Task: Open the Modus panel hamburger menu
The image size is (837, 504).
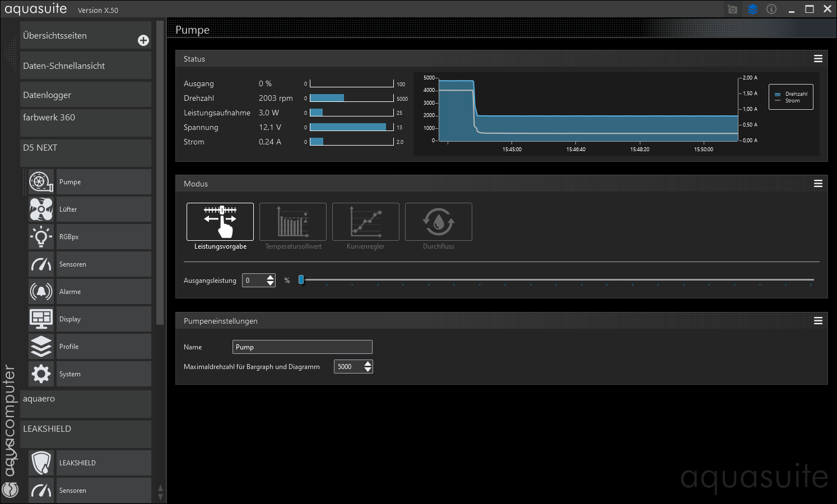Action: point(818,184)
